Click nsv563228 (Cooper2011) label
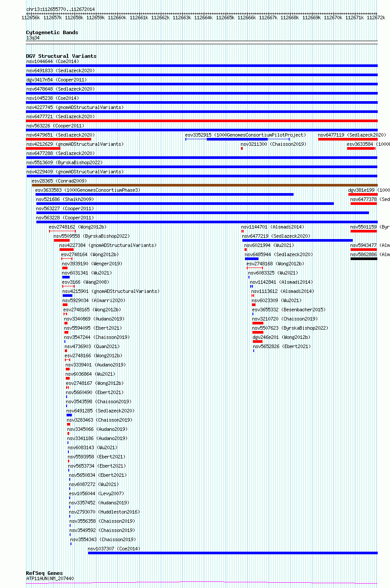Viewport: 390px width, 588px height. click(65, 218)
